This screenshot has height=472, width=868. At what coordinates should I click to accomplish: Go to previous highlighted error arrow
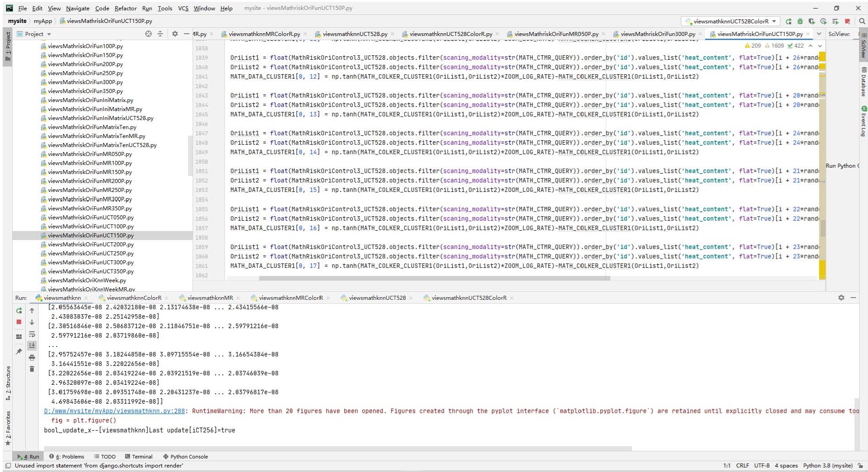coord(810,45)
